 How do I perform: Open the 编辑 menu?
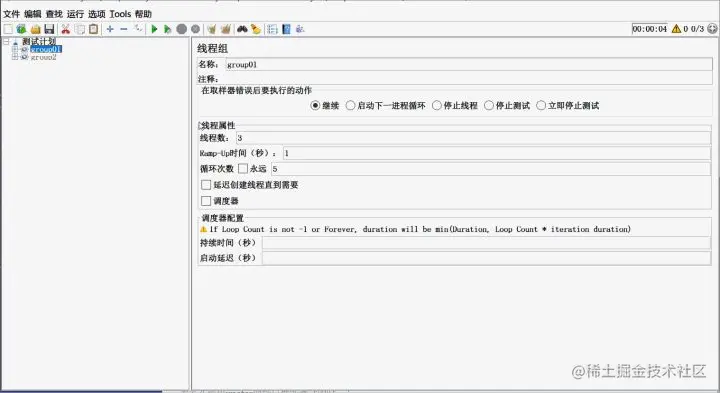coord(33,14)
